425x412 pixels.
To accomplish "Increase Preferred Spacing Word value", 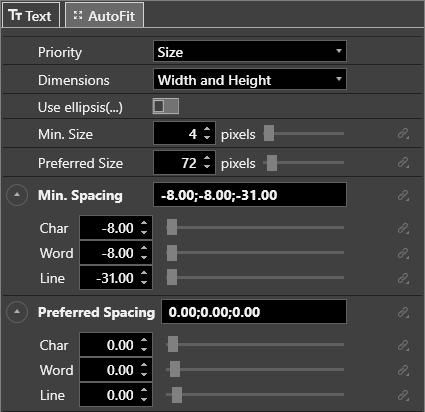I will coord(144,366).
